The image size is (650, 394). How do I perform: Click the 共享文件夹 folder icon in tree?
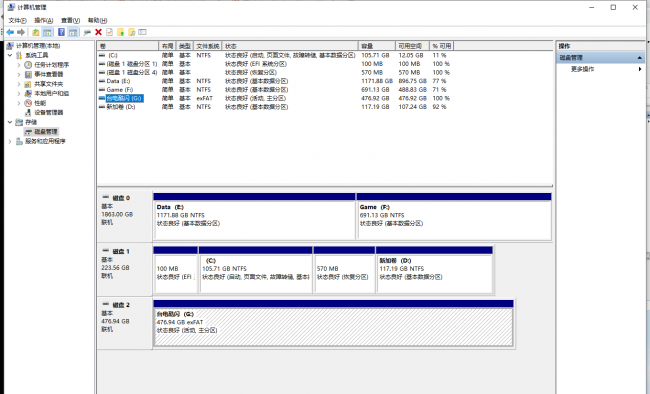(x=28, y=84)
